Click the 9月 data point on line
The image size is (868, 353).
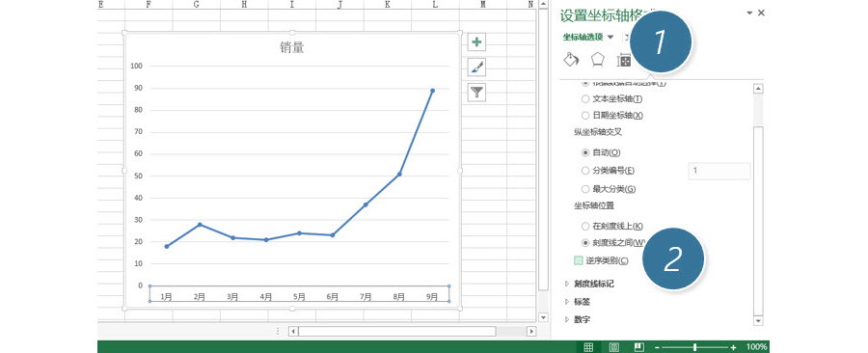click(x=432, y=91)
